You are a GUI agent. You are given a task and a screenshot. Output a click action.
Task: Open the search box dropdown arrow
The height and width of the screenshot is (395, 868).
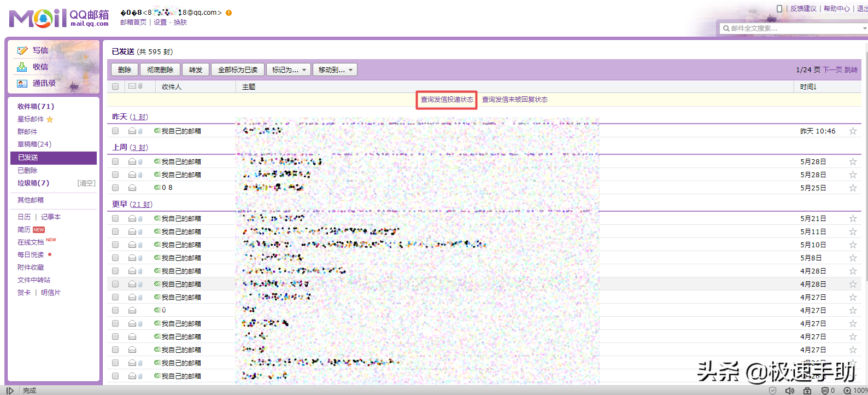click(x=865, y=28)
